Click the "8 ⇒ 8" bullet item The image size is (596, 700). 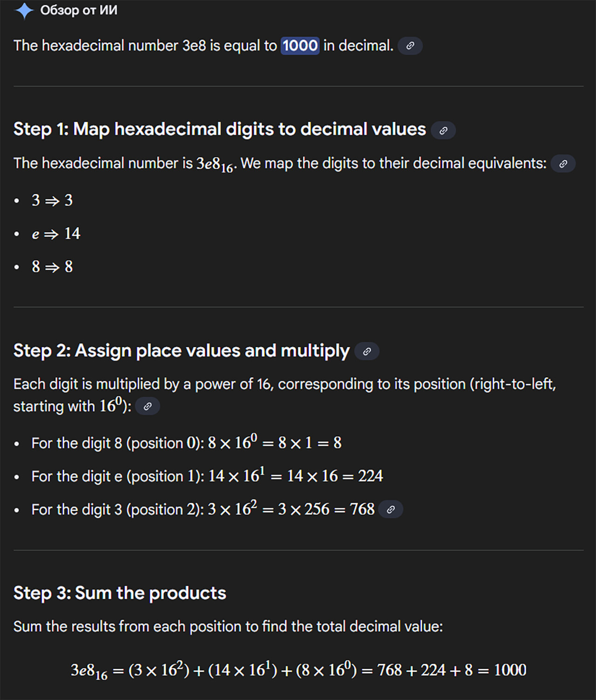52,267
